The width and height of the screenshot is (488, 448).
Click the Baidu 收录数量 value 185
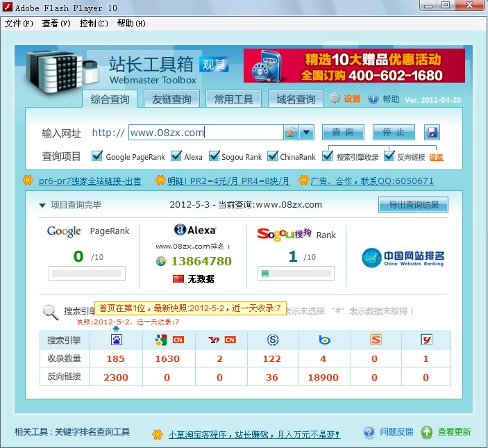coord(116,358)
